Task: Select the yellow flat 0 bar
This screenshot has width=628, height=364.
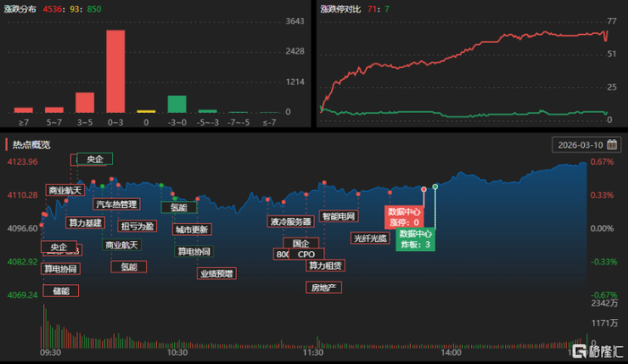Action: click(146, 112)
